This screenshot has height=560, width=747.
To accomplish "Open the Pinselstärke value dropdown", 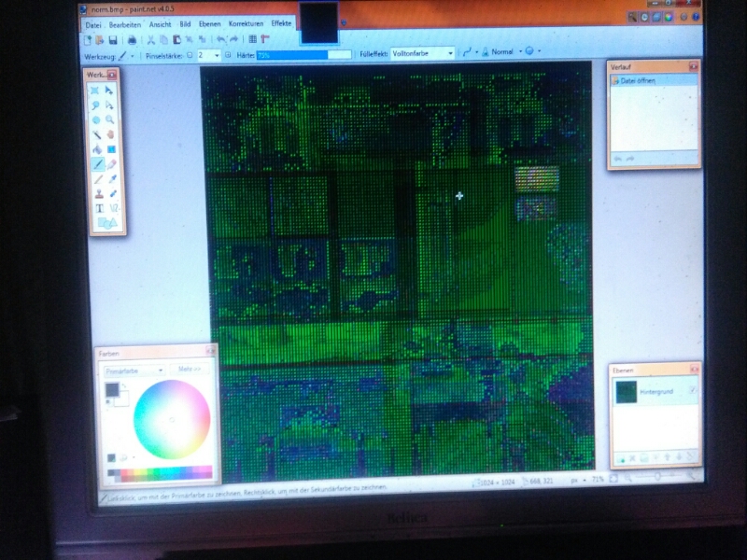I will tap(218, 55).
